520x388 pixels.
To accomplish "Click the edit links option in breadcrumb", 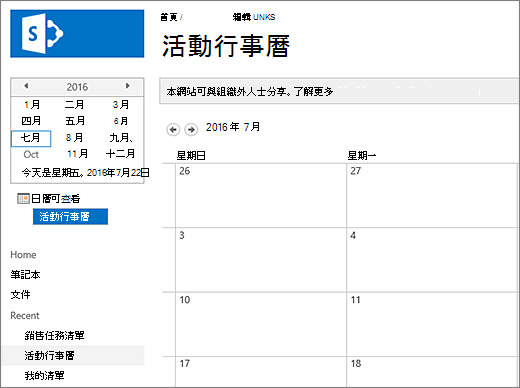I will pyautogui.click(x=254, y=17).
